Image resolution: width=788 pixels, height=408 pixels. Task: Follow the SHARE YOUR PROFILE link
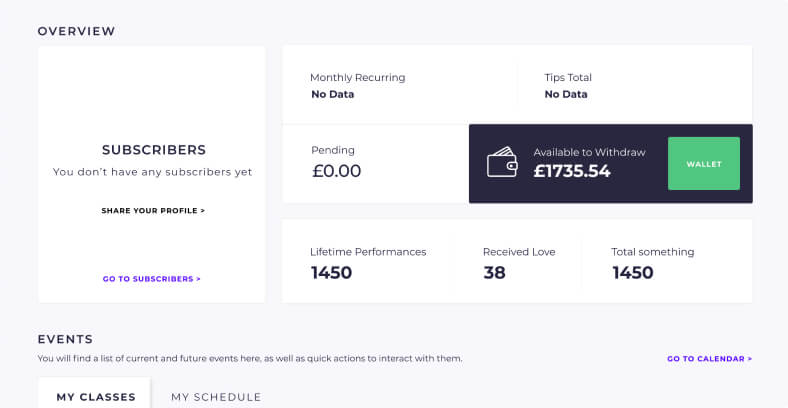153,211
